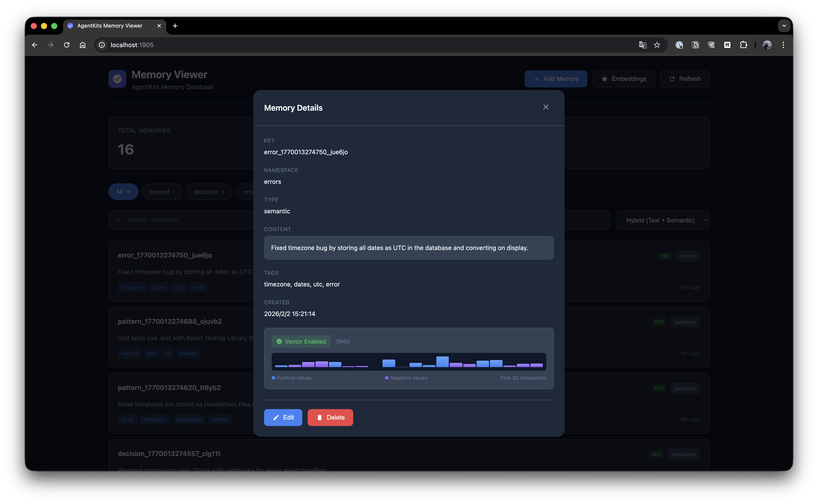
Task: Reload the page with browser refresh icon
Action: (67, 45)
